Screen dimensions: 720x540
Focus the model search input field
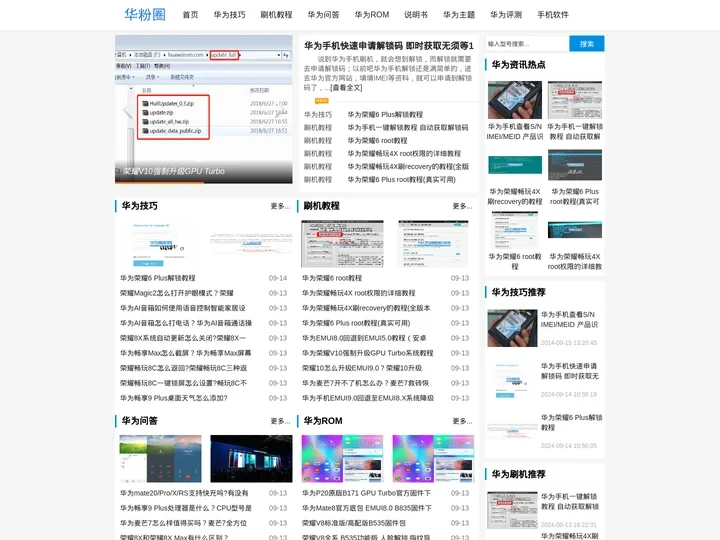527,44
